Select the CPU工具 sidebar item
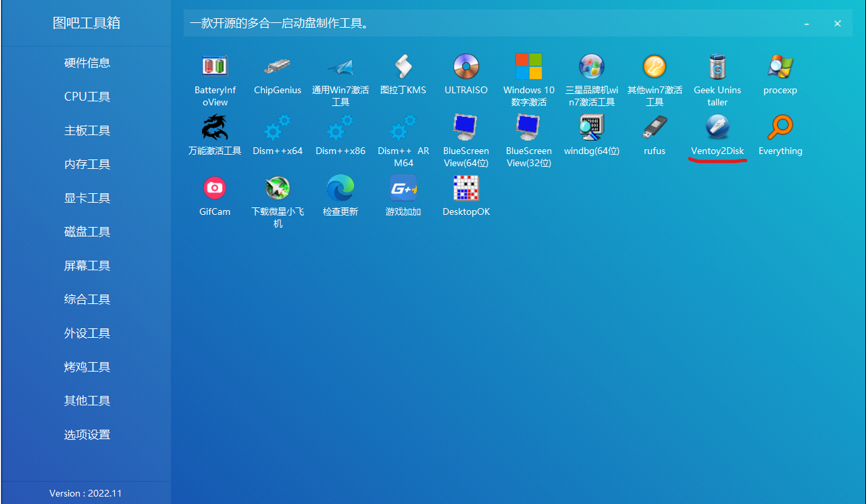The width and height of the screenshot is (866, 504). coord(87,97)
